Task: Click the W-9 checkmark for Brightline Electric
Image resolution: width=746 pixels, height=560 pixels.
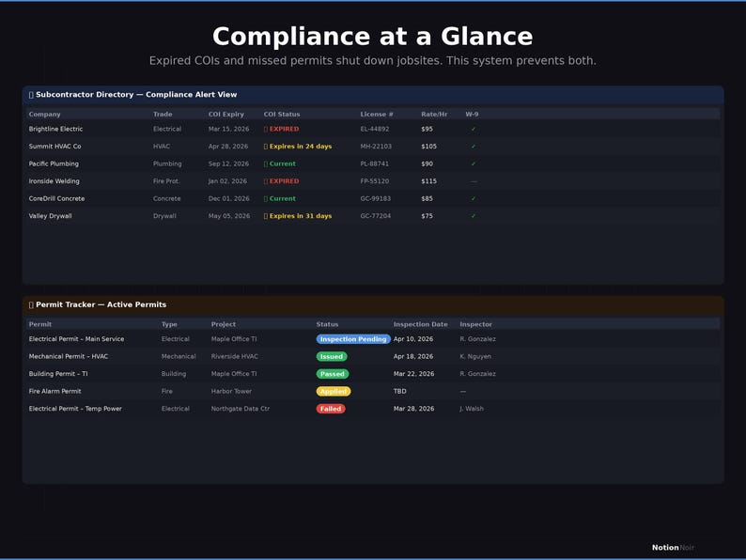Action: (x=474, y=129)
